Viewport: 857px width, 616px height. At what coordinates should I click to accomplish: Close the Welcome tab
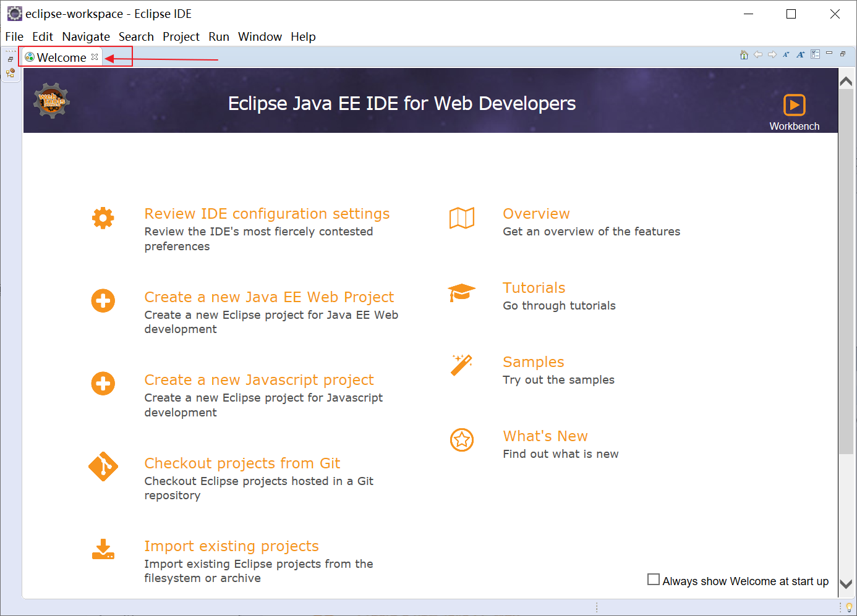click(95, 57)
